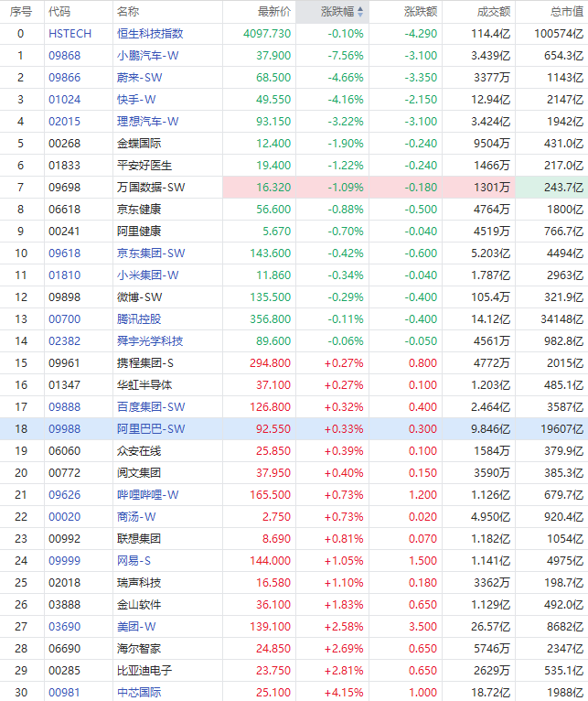588x701 pixels.
Task: Click highlighted market cap 243.7亿
Action: 564,187
